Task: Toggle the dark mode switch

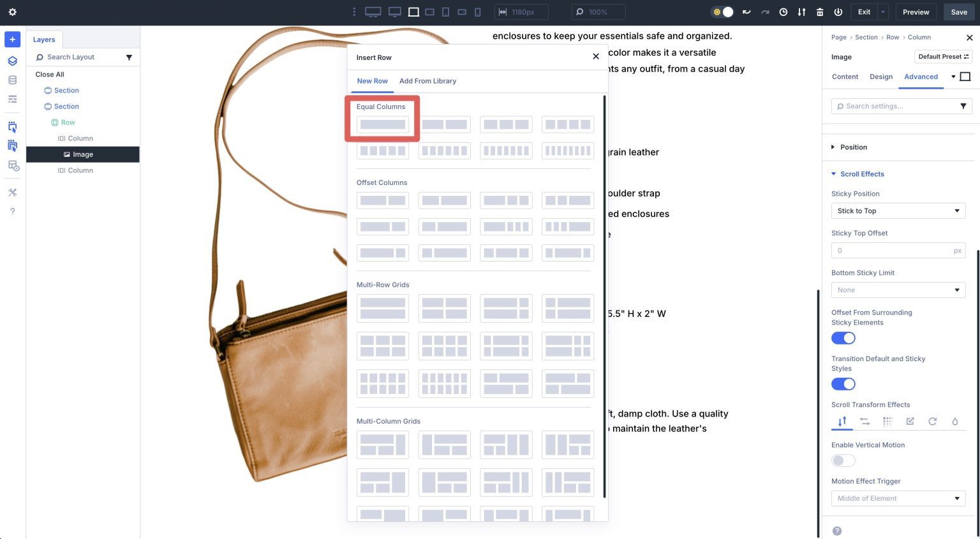Action: point(722,11)
